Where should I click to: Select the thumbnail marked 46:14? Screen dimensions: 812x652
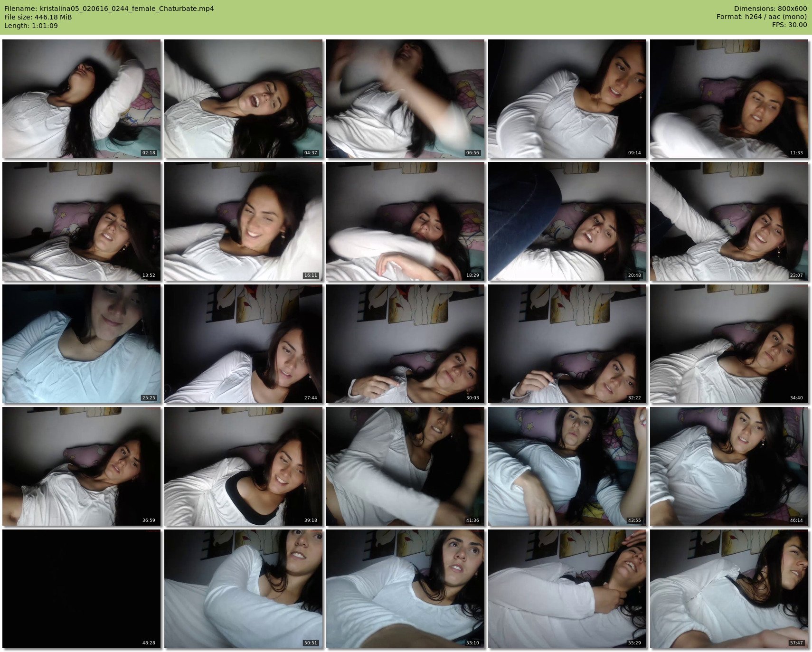(x=729, y=466)
